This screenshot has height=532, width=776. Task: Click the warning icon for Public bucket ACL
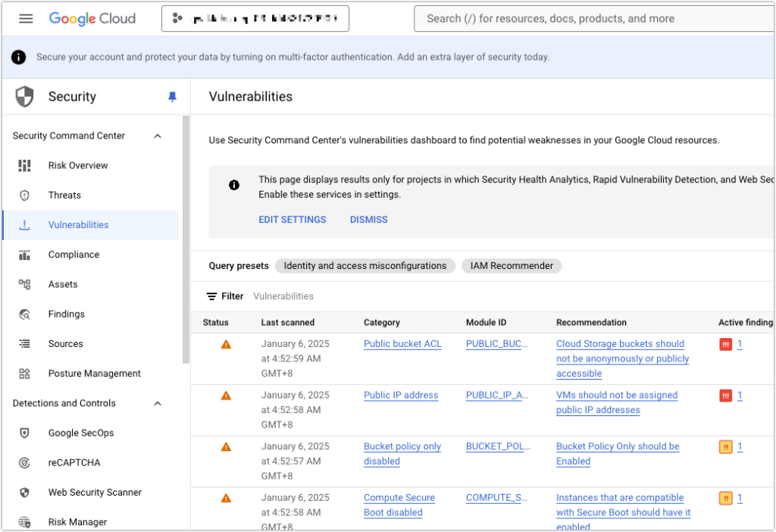(x=226, y=344)
